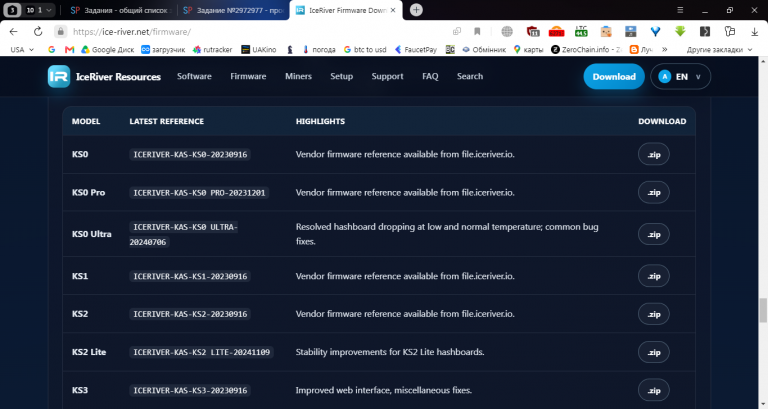Viewport: 768px width, 409px height.
Task: Open the btc to usd bookmark
Action: point(365,49)
